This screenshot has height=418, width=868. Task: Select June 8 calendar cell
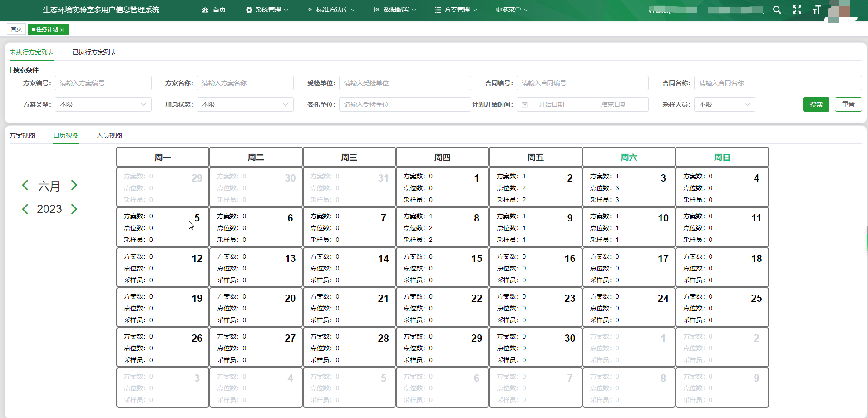coord(442,227)
